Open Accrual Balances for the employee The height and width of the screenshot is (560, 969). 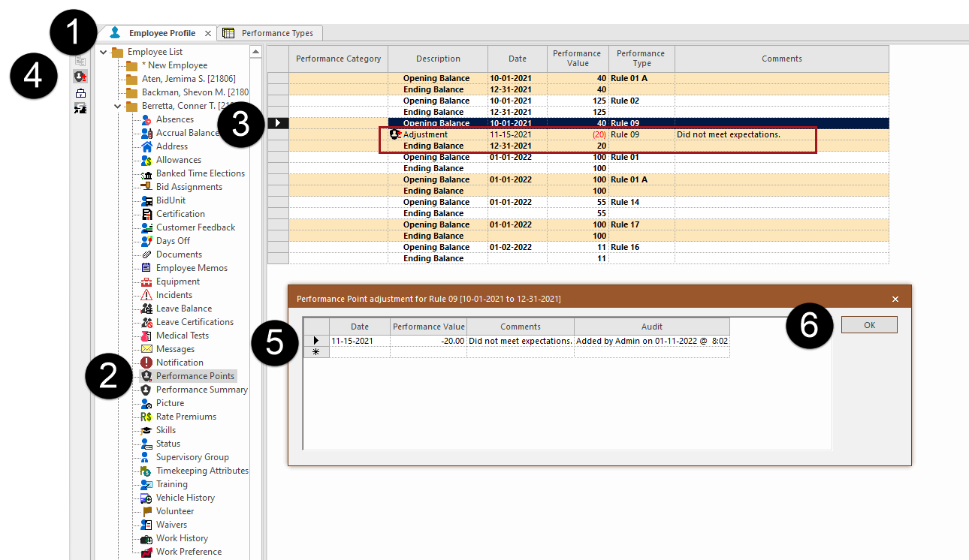pyautogui.click(x=147, y=132)
